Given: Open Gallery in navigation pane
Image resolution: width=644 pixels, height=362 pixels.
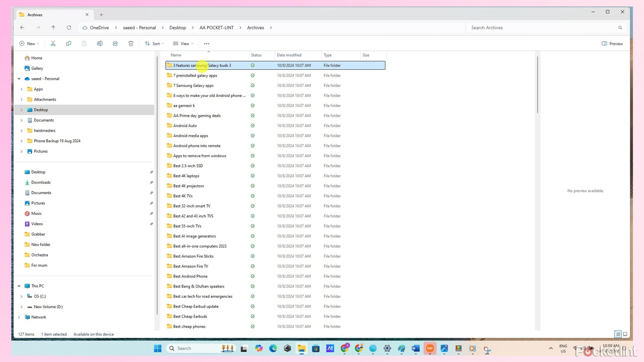Looking at the screenshot, I should (x=34, y=68).
